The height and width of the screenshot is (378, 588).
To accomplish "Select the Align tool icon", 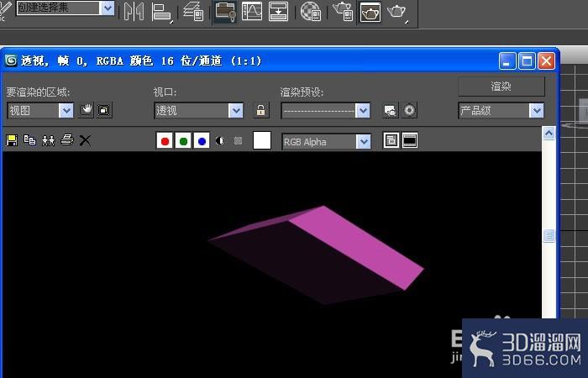I will (161, 13).
